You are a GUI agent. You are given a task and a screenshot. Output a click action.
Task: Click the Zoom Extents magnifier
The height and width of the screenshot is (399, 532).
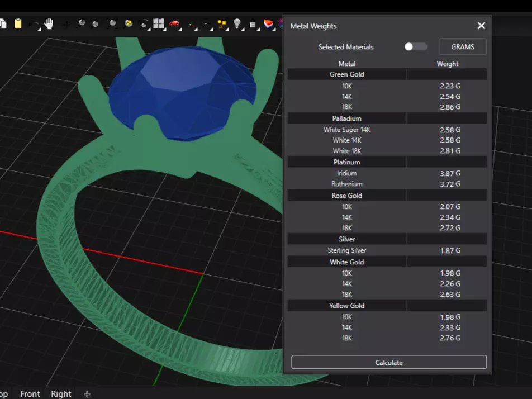pyautogui.click(x=112, y=23)
